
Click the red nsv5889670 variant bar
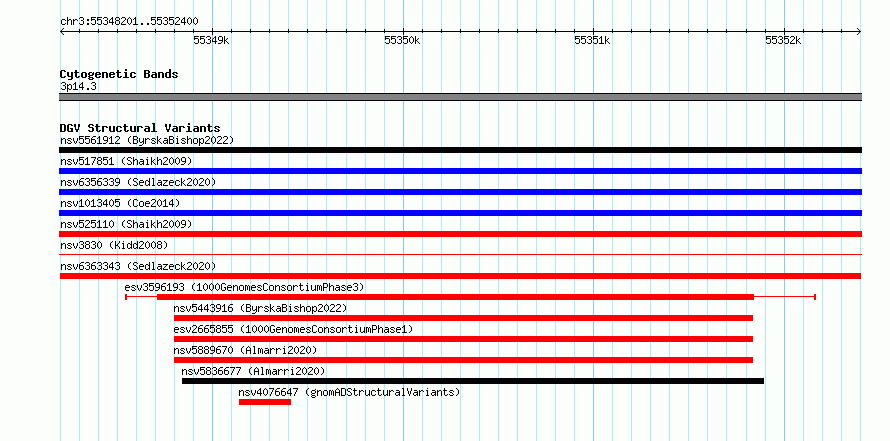463,360
